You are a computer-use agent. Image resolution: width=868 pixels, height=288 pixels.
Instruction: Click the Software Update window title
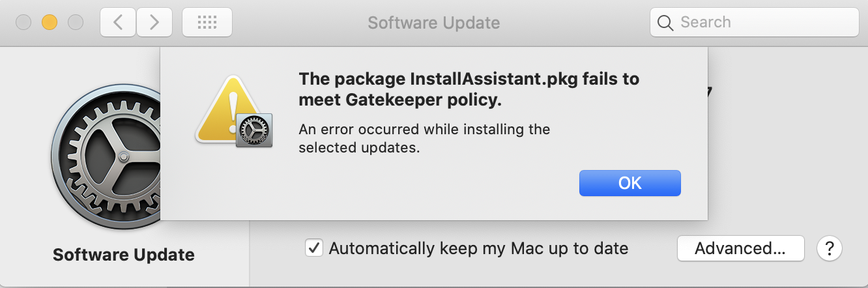434,23
